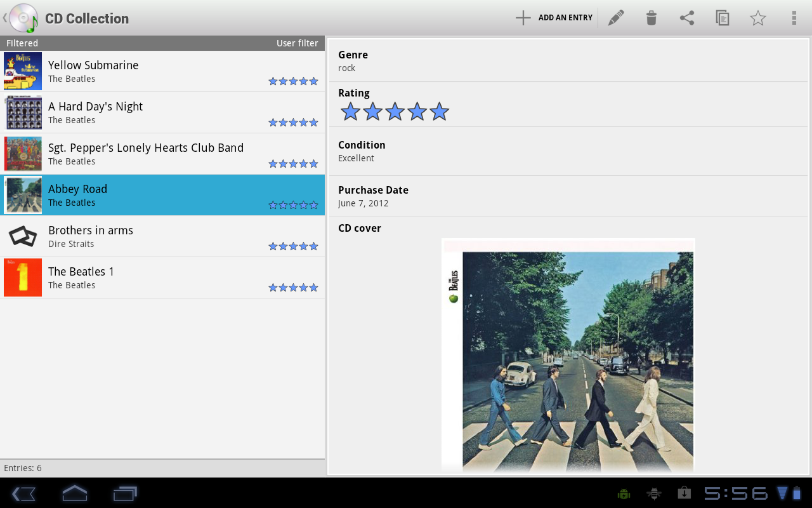812x508 pixels.
Task: Click the Purchase Date June 7, 2012
Action: (x=363, y=203)
